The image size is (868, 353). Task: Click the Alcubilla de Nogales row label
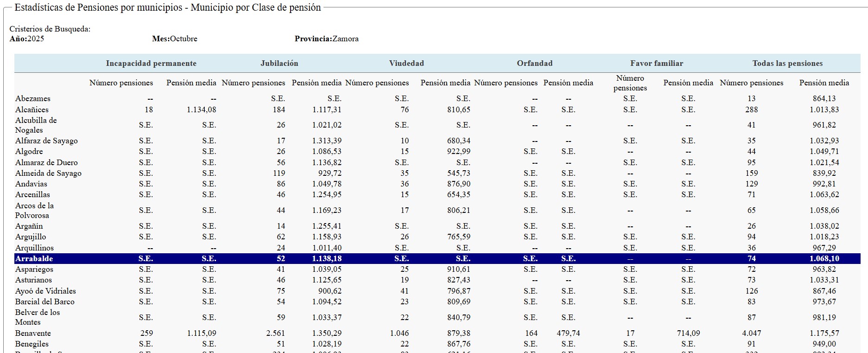tap(36, 125)
